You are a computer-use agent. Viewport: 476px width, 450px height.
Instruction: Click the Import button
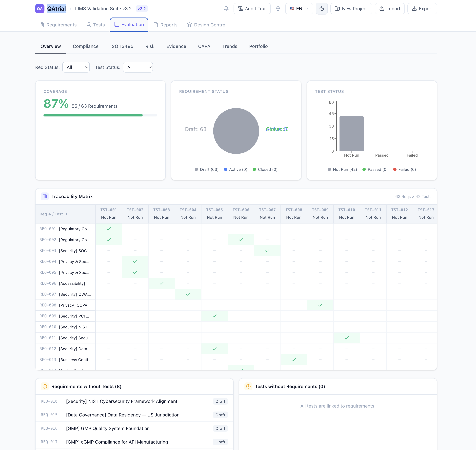click(390, 9)
